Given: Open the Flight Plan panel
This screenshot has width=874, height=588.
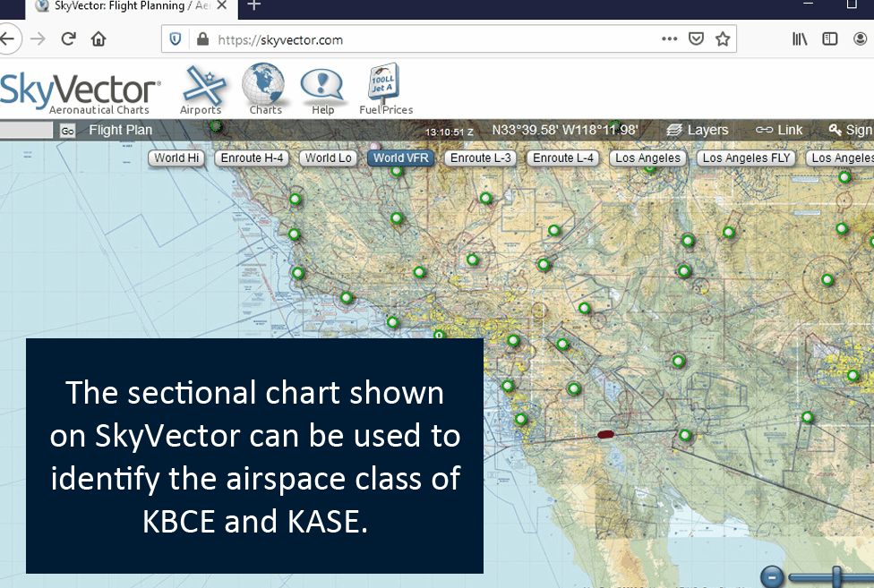Looking at the screenshot, I should (120, 131).
